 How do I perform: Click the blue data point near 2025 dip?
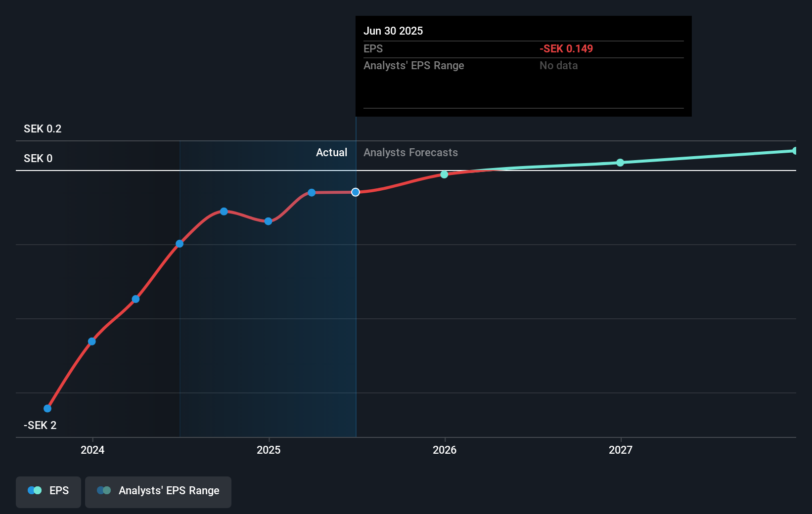coord(268,221)
